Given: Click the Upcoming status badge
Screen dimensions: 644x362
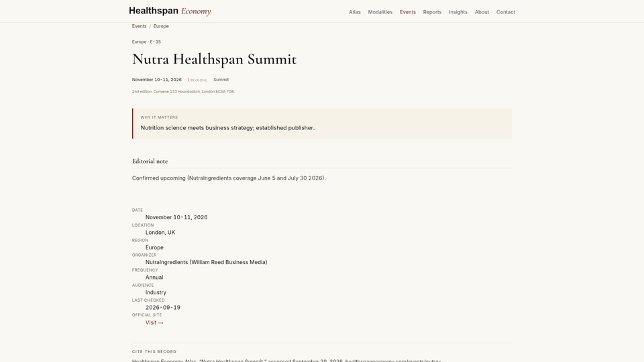Looking at the screenshot, I should (197, 80).
